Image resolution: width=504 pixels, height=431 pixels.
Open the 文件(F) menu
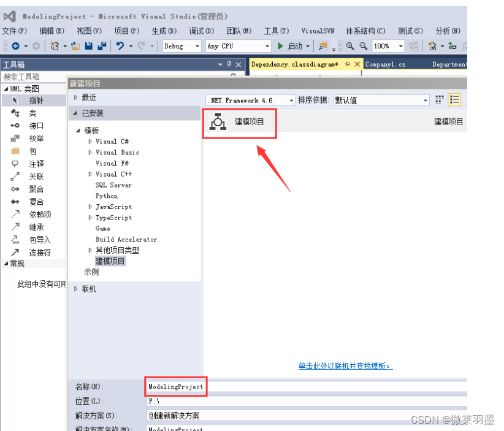15,31
